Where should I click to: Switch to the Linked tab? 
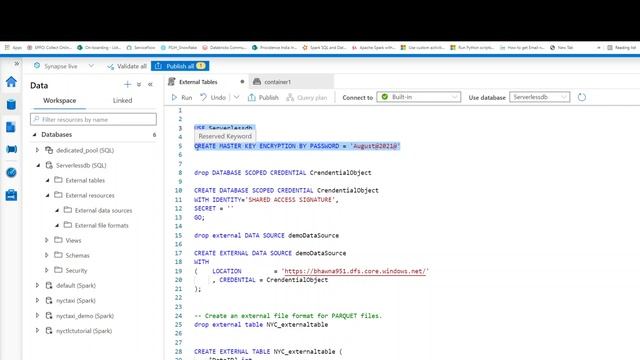tap(122, 100)
